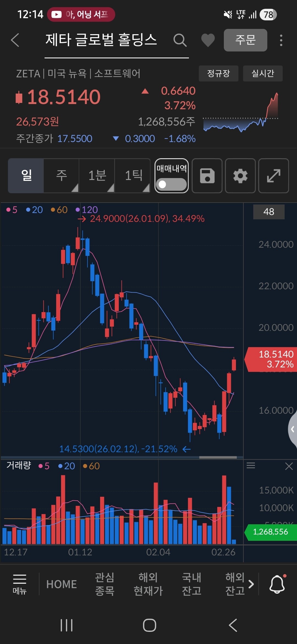Screen dimensions: 297x644
Task: Open 해외 잔고 overseas balance tab
Action: pos(235,584)
